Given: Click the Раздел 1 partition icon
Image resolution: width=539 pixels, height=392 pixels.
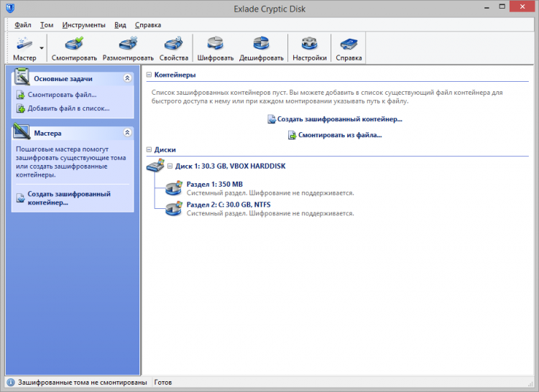Looking at the screenshot, I should 174,188.
